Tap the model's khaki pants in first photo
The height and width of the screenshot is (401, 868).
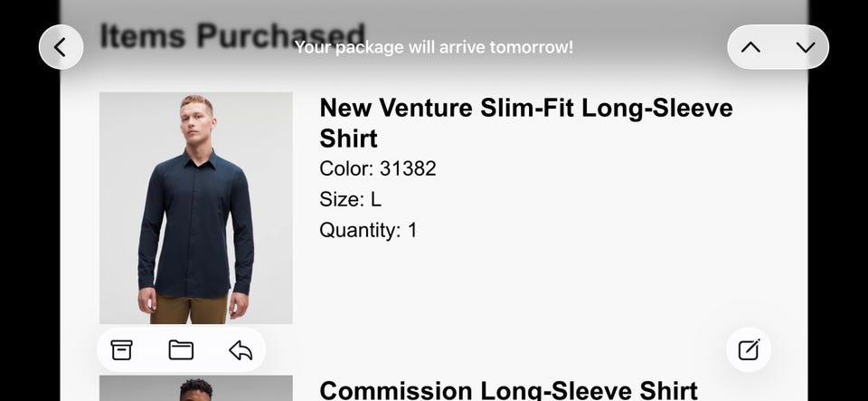click(189, 310)
